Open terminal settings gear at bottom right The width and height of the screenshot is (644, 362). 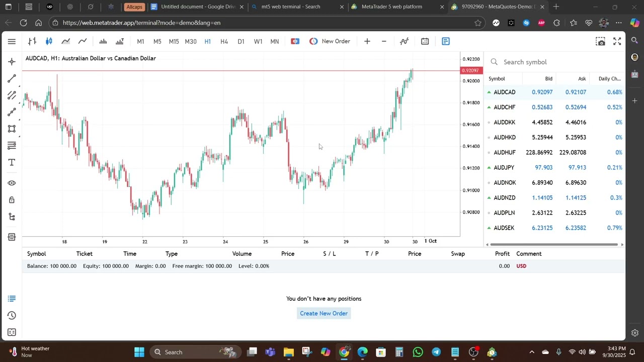[635, 333]
